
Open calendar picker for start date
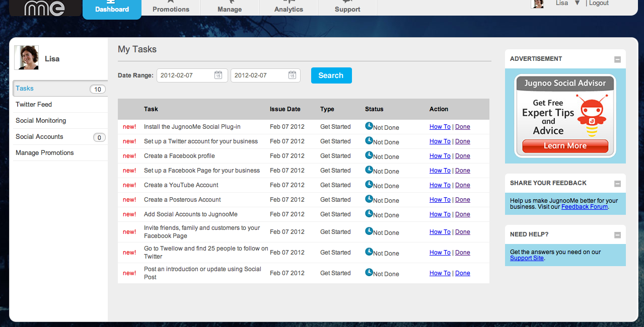[218, 75]
